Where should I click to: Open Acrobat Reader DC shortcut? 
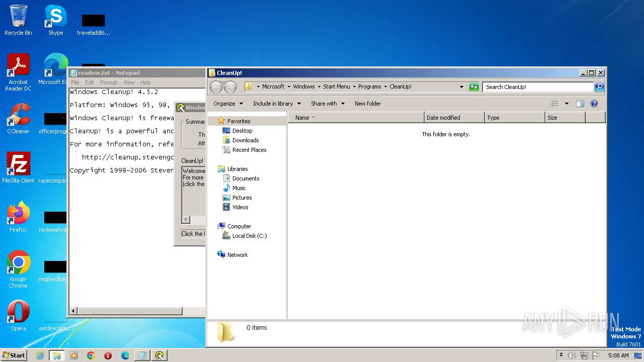pyautogui.click(x=18, y=72)
